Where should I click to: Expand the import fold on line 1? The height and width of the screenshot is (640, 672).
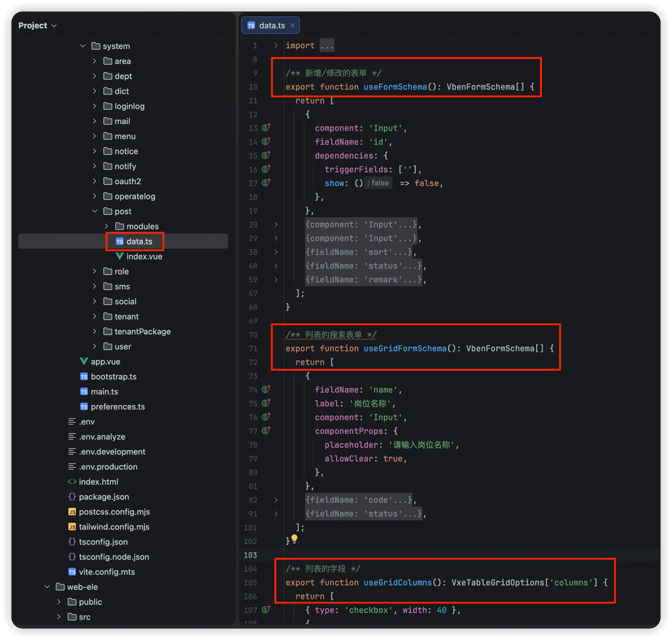[276, 46]
